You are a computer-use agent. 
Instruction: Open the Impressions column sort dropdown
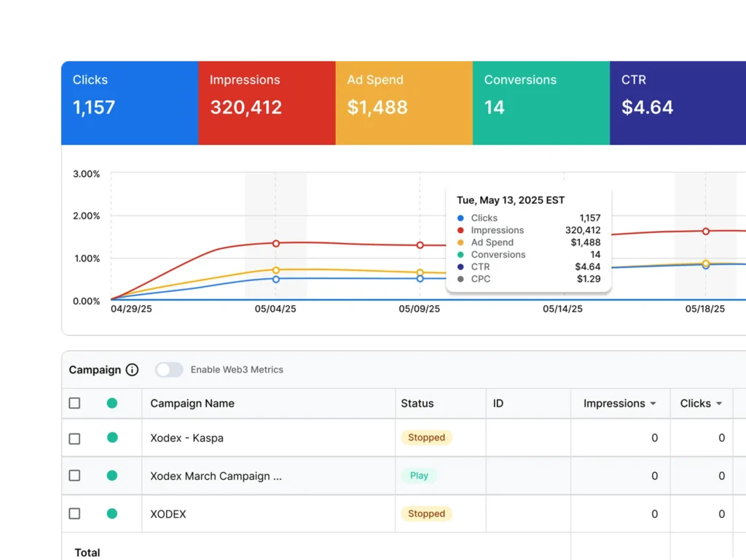point(653,404)
